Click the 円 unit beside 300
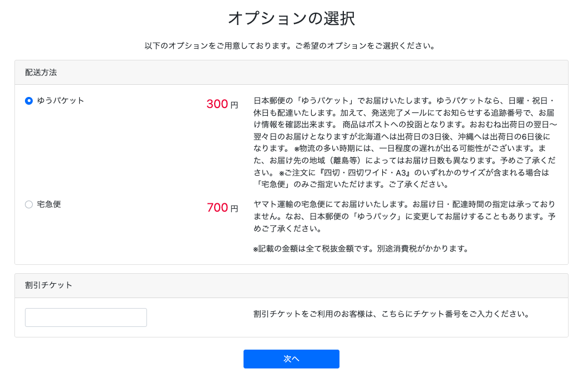The width and height of the screenshot is (588, 374). point(235,105)
